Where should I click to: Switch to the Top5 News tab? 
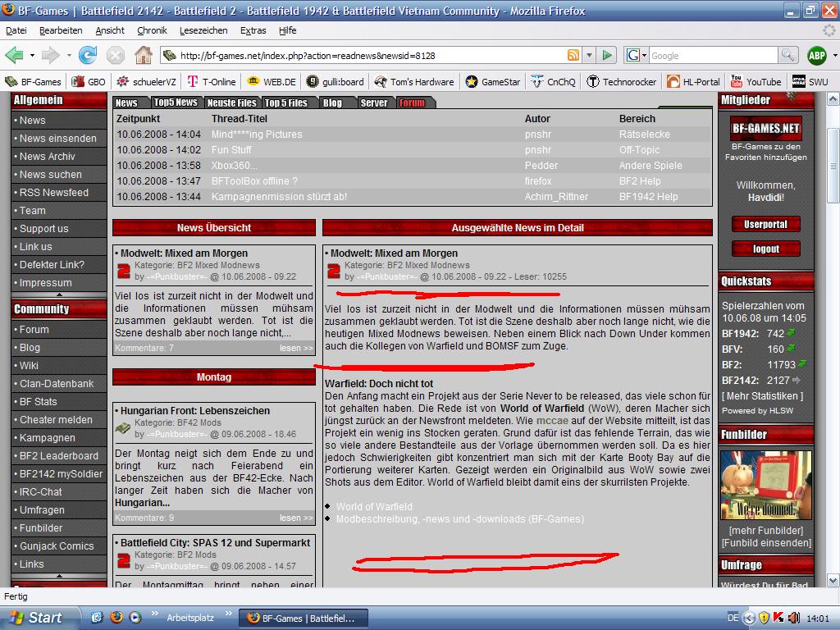tap(176, 103)
